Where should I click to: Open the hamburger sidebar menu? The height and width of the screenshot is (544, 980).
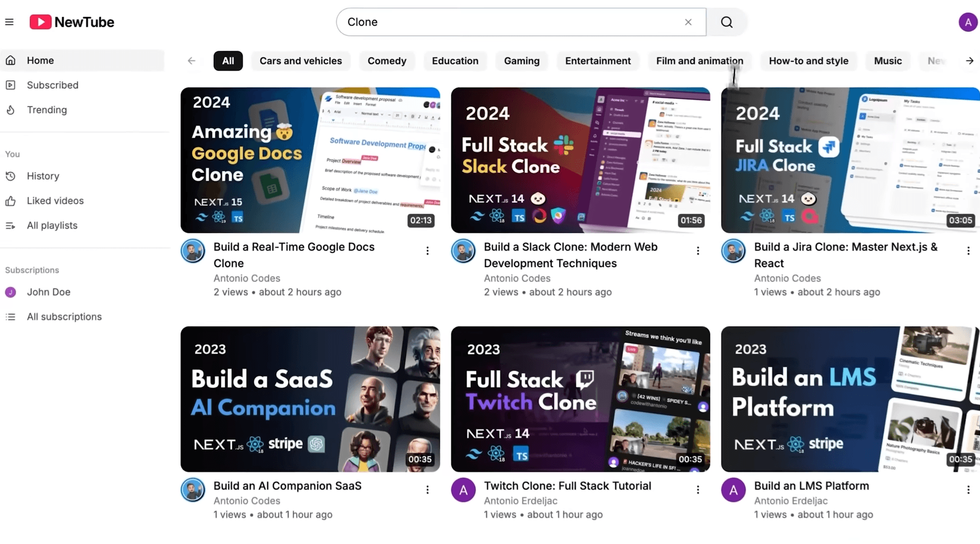pos(9,22)
